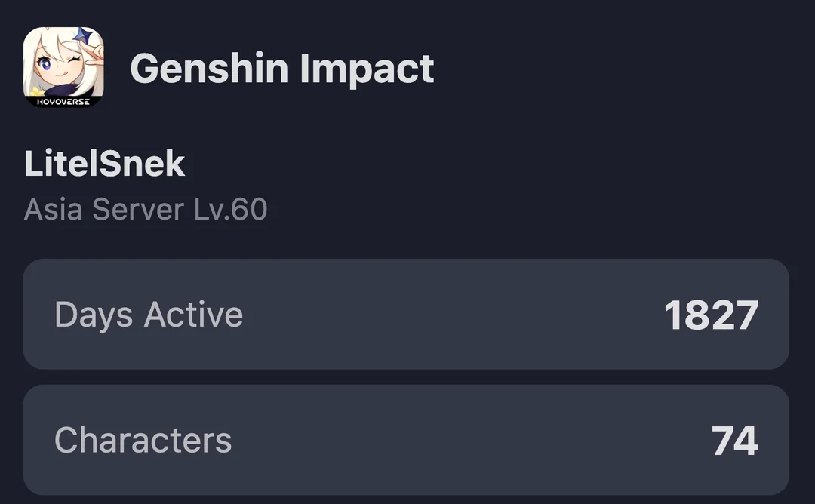Select the 1827 days active value
The width and height of the screenshot is (815, 504).
click(x=710, y=315)
